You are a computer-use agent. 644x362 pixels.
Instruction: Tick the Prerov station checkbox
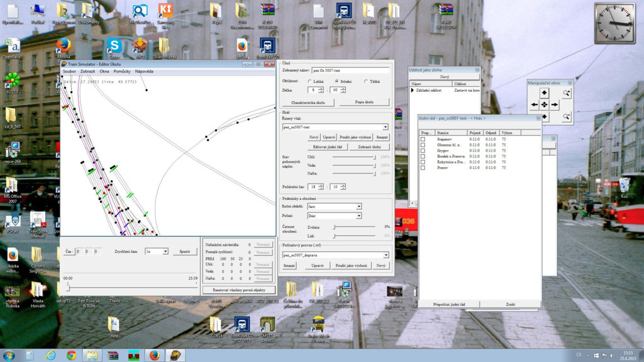[x=423, y=168]
